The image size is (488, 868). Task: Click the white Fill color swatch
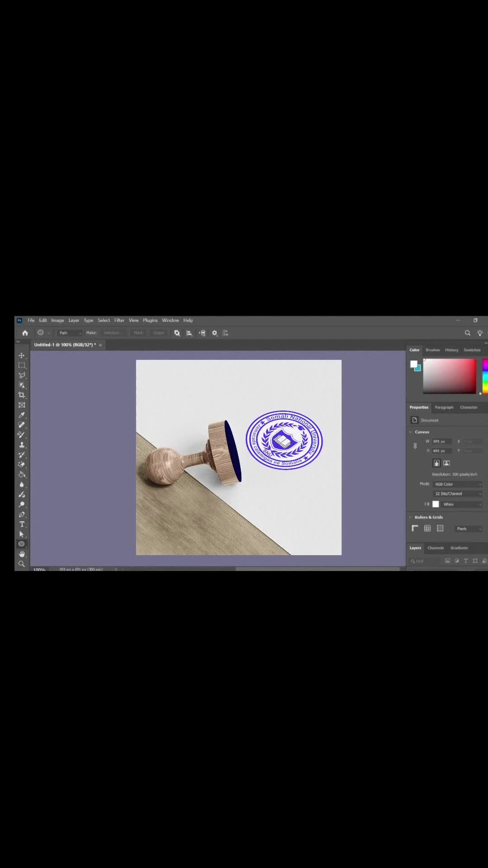tap(436, 504)
